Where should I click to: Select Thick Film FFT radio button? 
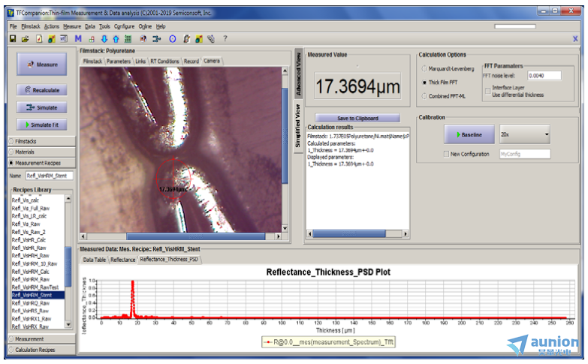click(424, 83)
